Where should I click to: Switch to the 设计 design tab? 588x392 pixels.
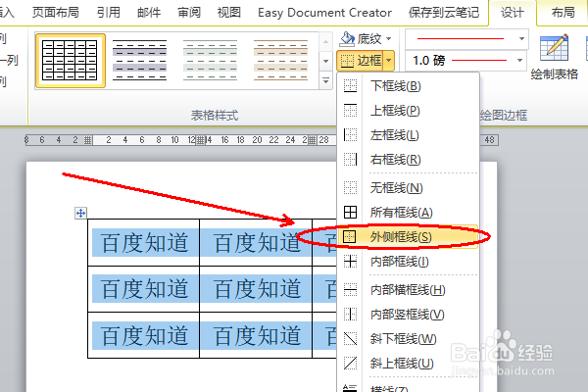pos(513,13)
